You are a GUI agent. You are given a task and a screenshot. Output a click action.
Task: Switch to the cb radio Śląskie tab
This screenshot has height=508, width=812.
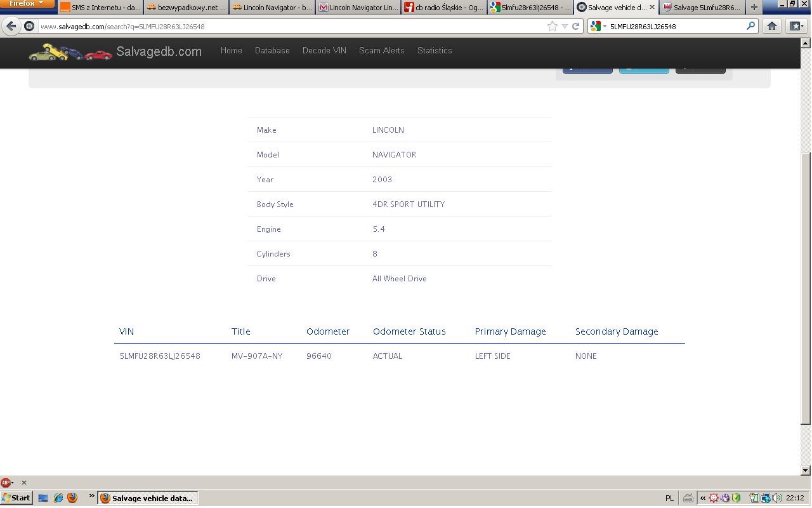tap(444, 8)
